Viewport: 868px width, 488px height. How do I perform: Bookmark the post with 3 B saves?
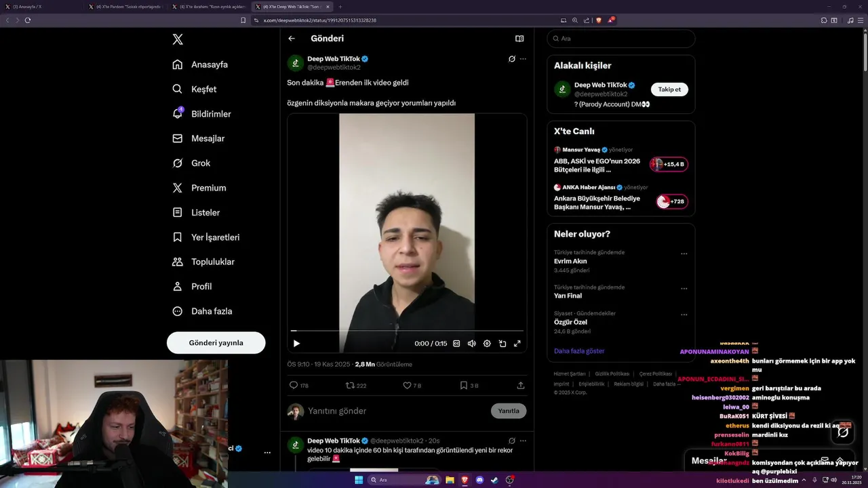[x=469, y=385]
